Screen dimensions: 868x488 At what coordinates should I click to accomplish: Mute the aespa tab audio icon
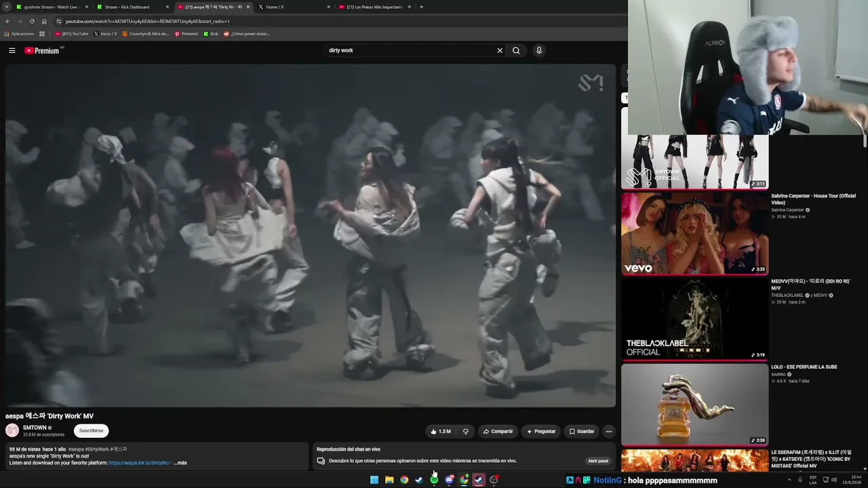[x=239, y=7]
